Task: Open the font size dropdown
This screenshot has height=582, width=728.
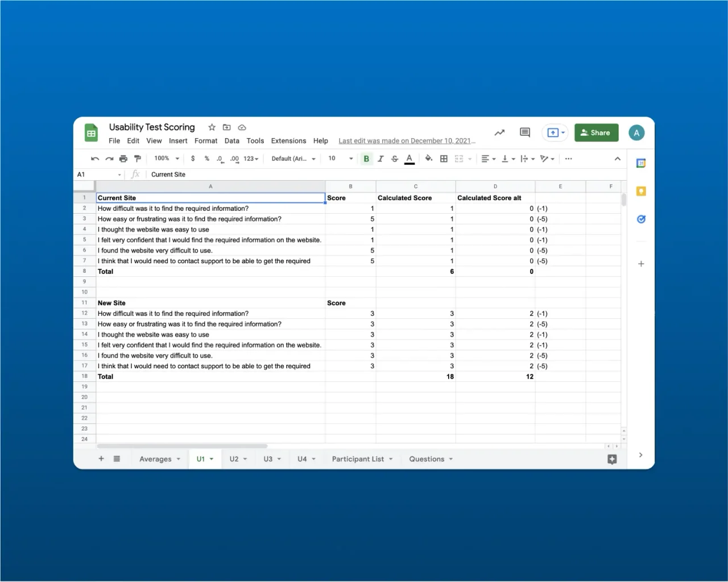Action: [x=340, y=159]
